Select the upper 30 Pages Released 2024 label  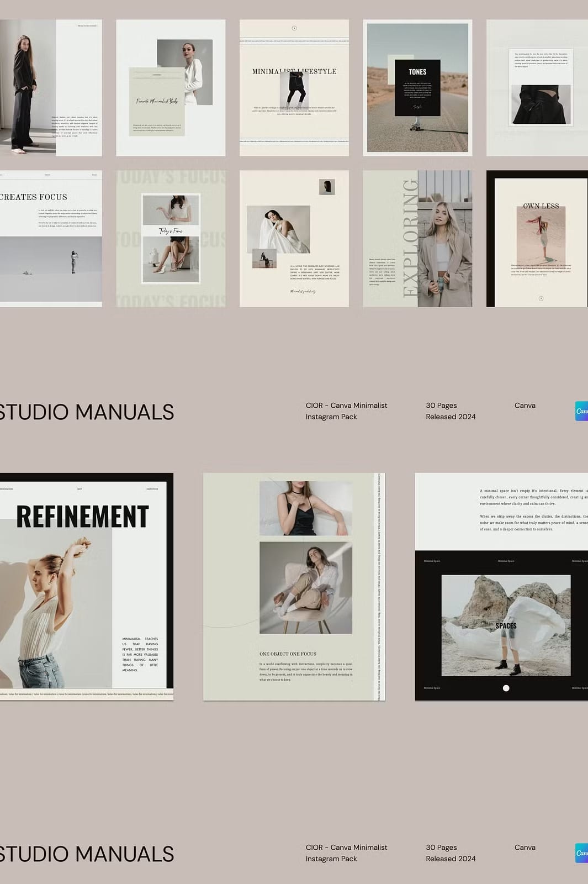click(x=450, y=411)
